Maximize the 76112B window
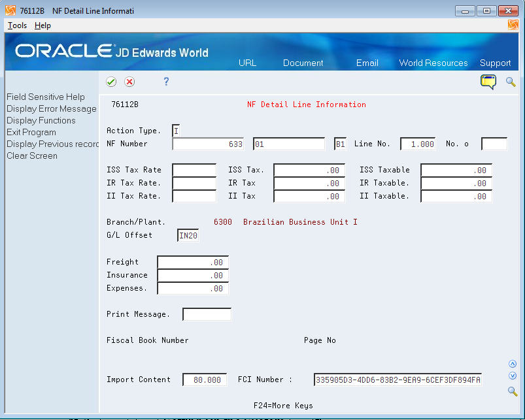This screenshot has height=420, width=525. pos(486,11)
